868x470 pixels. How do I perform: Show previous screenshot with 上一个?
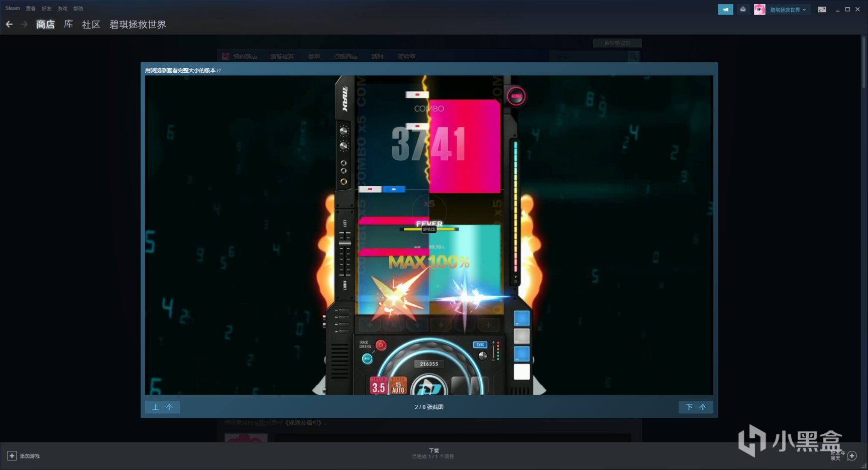pos(162,407)
